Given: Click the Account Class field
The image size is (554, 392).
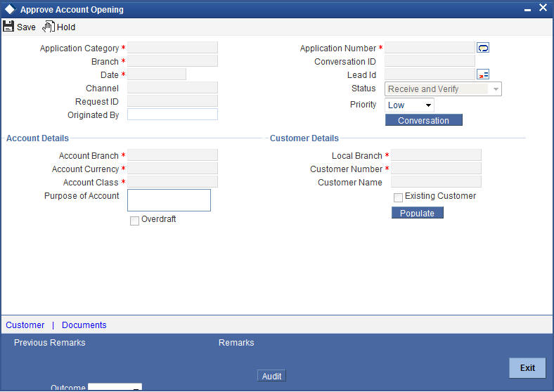Looking at the screenshot, I should coord(172,182).
